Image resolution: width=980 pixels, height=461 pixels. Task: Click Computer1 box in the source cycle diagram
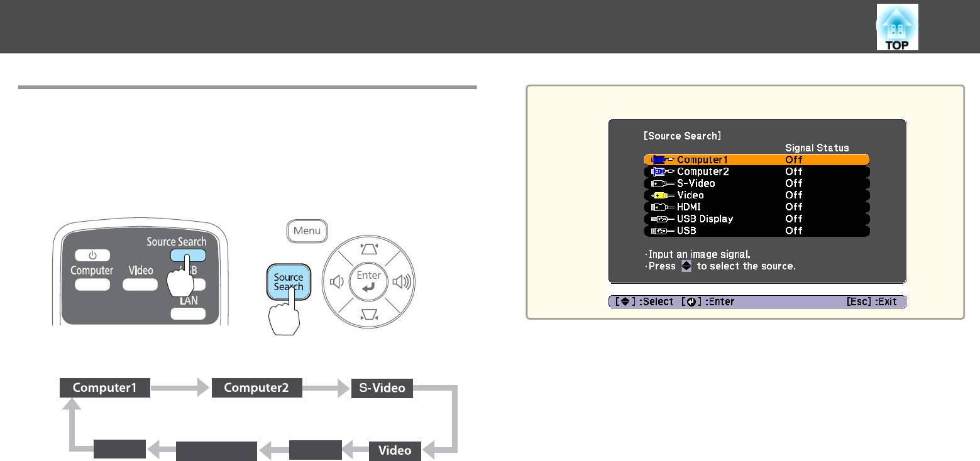pos(105,388)
